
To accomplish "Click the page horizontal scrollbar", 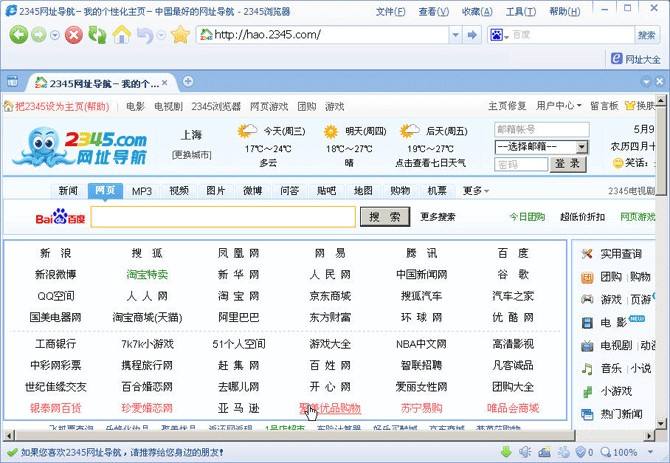I will (x=327, y=436).
